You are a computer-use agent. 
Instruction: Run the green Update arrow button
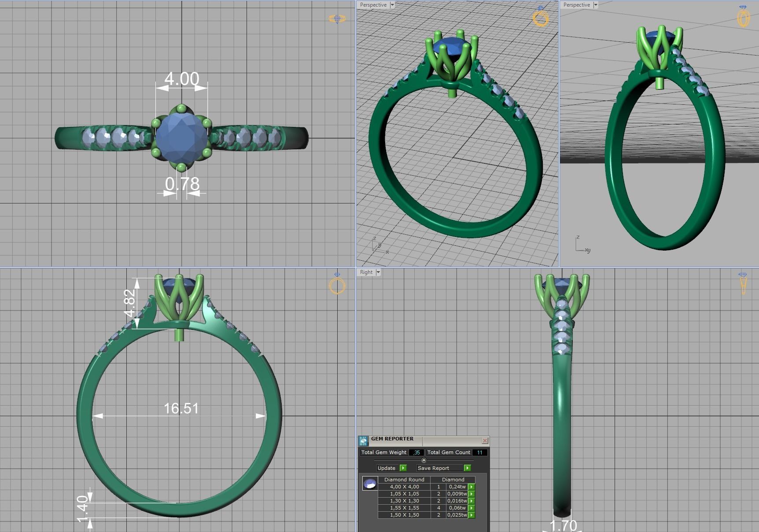403,468
